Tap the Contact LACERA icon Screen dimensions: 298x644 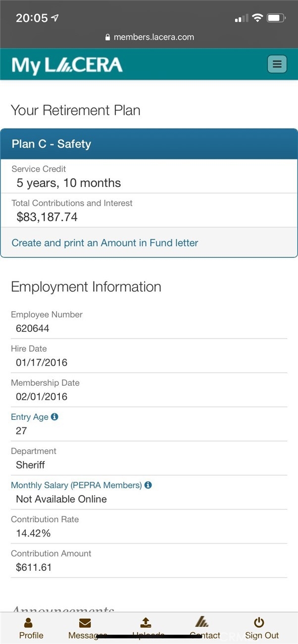(202, 622)
